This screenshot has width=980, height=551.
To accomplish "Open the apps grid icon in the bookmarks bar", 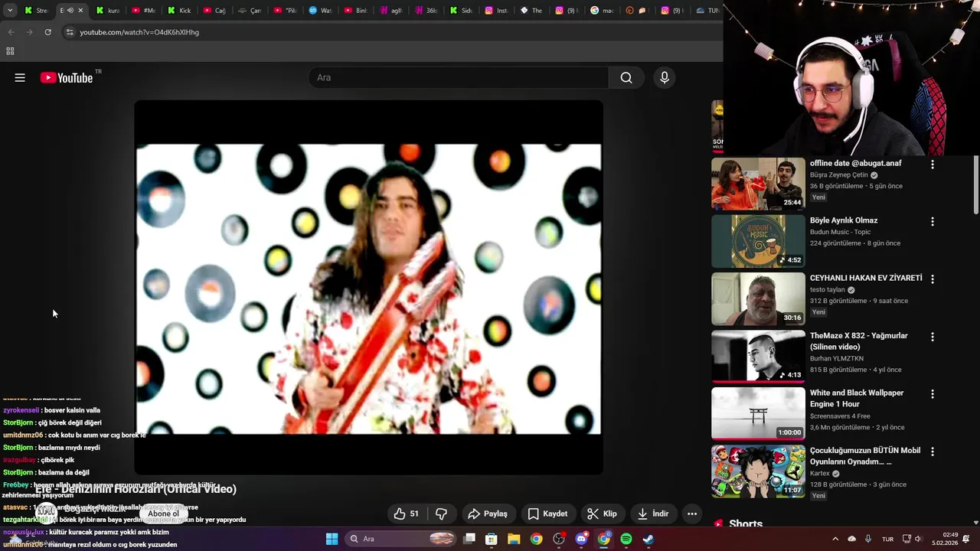I will click(10, 51).
